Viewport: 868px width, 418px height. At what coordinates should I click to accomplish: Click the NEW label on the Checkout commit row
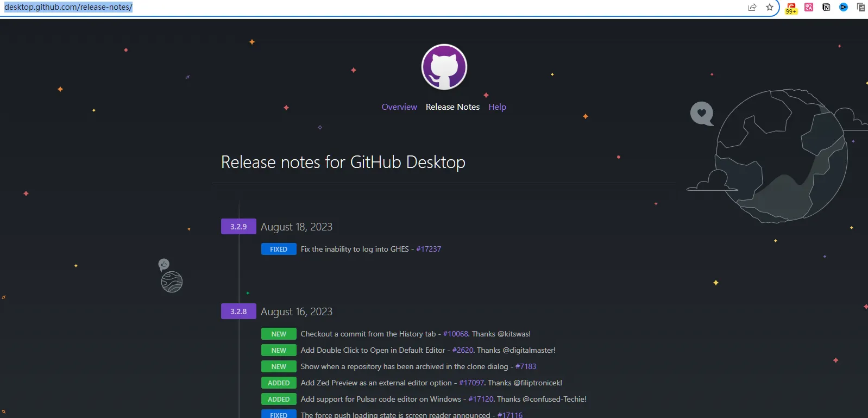point(279,334)
